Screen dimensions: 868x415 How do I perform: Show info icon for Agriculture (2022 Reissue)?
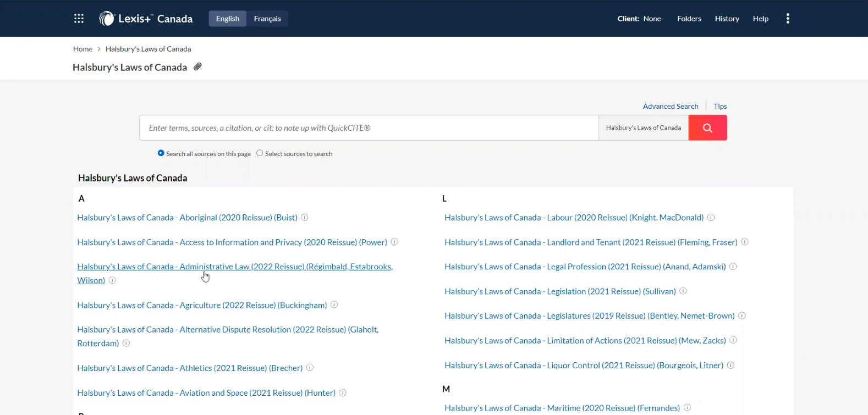[x=334, y=305]
